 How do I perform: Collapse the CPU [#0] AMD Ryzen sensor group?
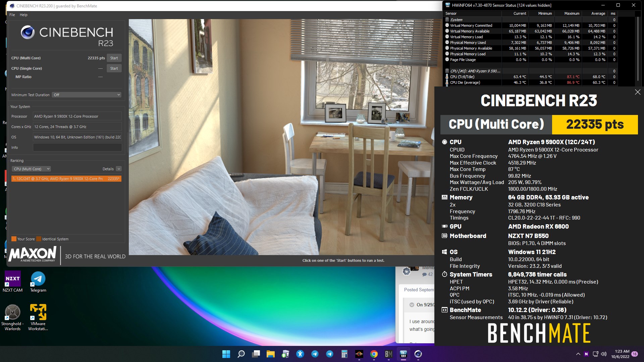447,71
